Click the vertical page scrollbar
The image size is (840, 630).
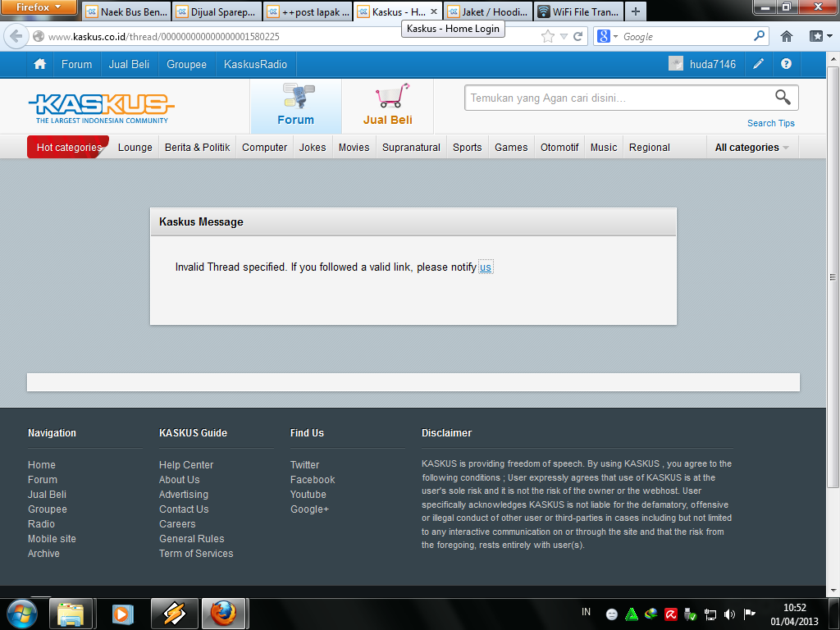(x=833, y=279)
